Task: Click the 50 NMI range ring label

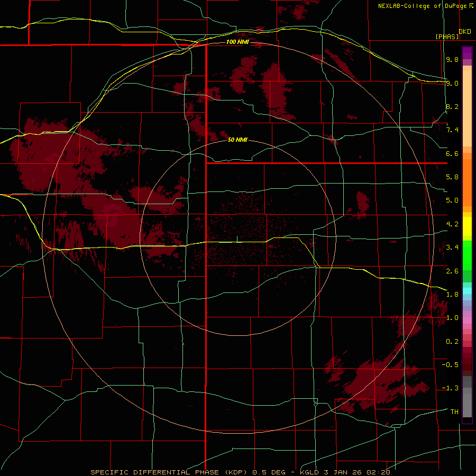Action: coord(237,140)
